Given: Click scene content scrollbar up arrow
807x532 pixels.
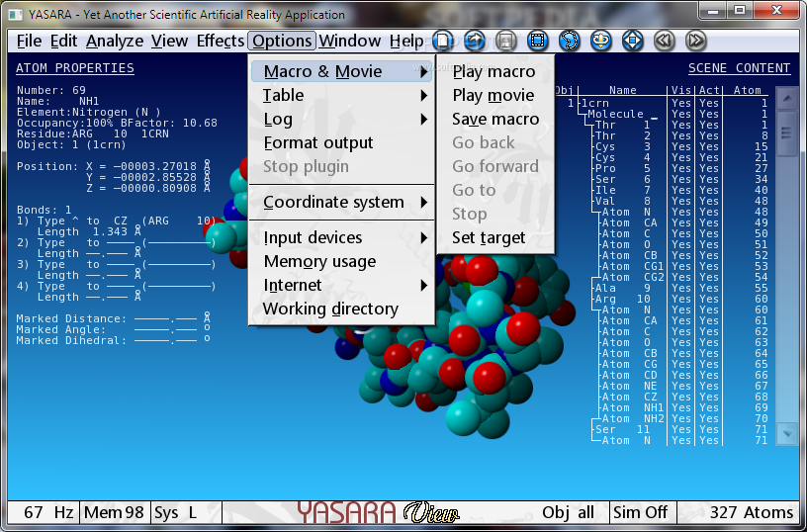Looking at the screenshot, I should (x=787, y=98).
